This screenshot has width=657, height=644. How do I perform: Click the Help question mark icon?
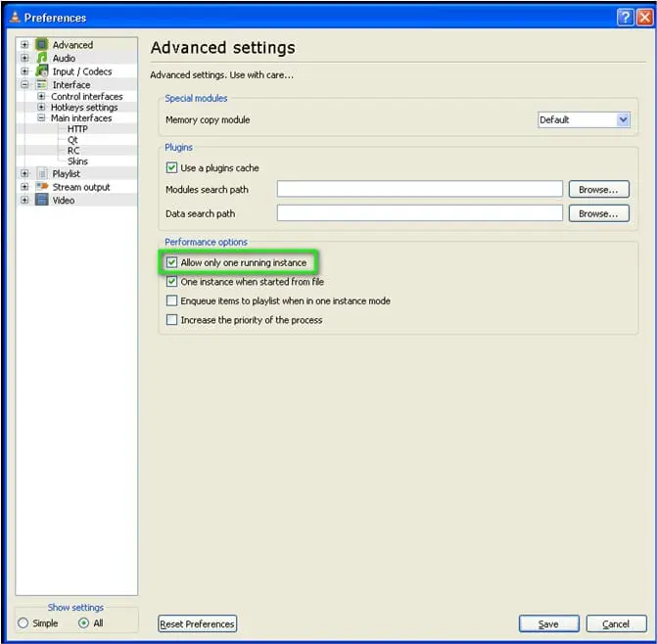625,18
